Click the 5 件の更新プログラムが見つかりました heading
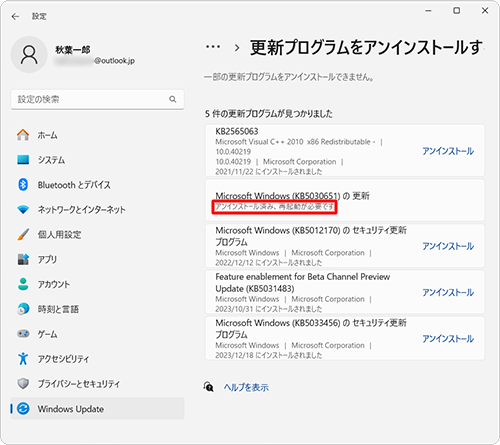Screen dimensions: 500x445 click(269, 114)
